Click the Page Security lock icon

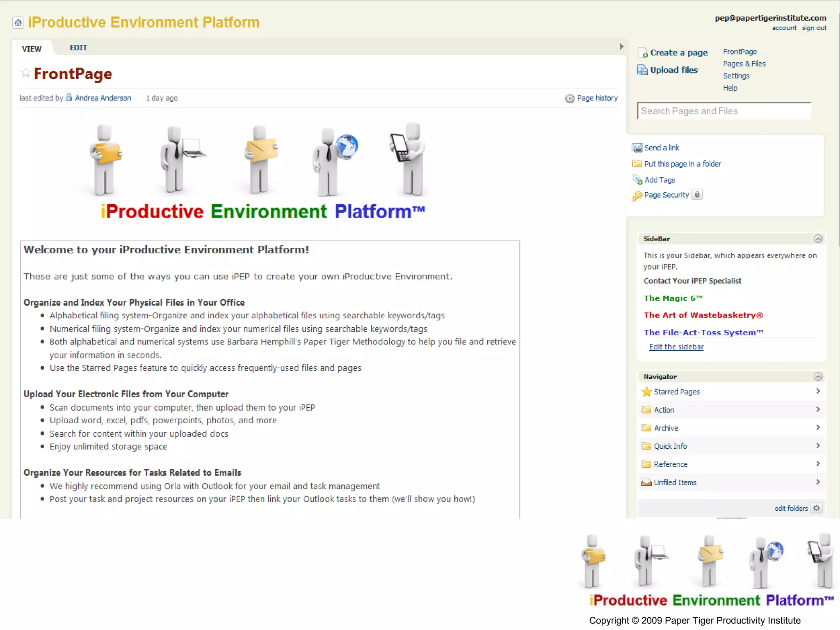(x=697, y=195)
